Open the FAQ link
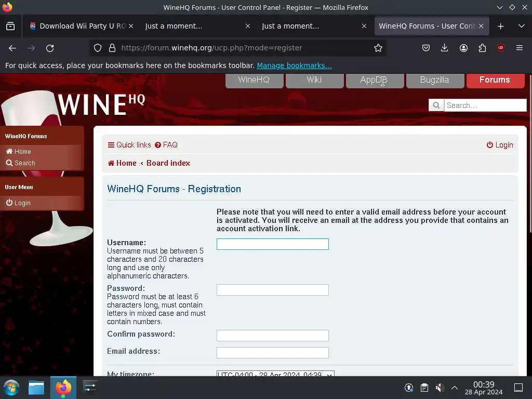The height and width of the screenshot is (399, 532). [166, 145]
